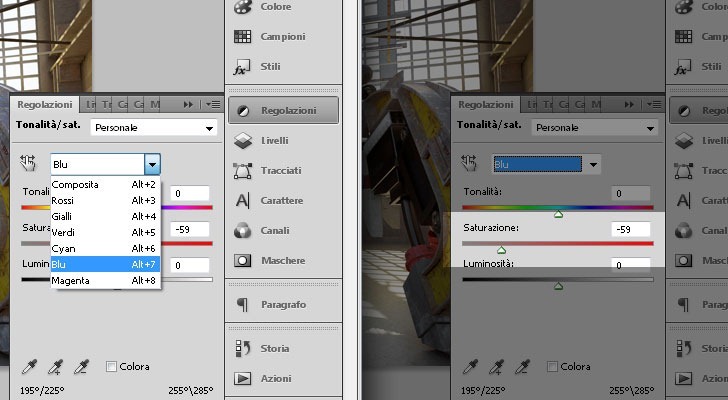Click the Tonalità slider handle, right panel
Viewport: 728px width, 400px height.
coord(559,214)
